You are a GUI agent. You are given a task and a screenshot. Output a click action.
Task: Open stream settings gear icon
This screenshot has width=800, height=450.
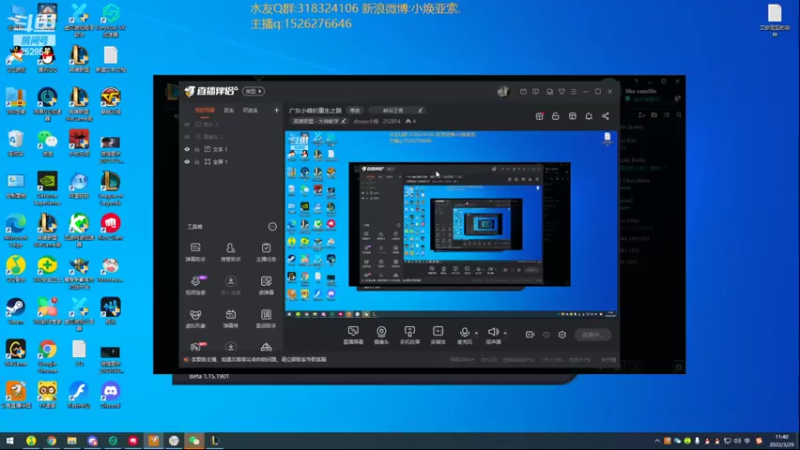(x=562, y=335)
